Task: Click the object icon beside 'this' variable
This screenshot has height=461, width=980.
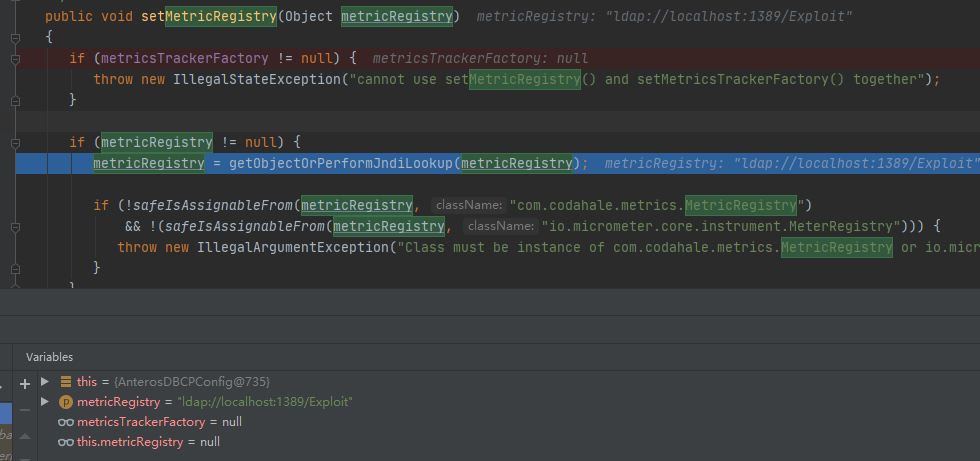Action: [x=66, y=382]
